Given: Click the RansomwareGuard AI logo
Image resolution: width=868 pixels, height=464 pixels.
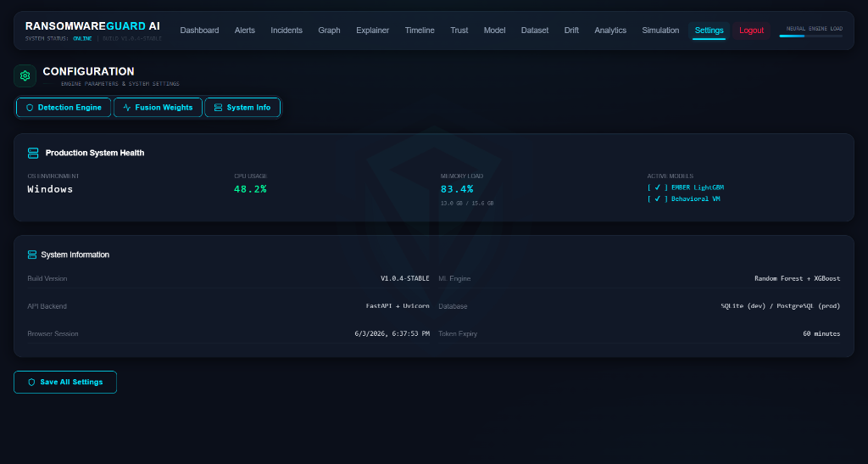Looking at the screenshot, I should [x=92, y=26].
